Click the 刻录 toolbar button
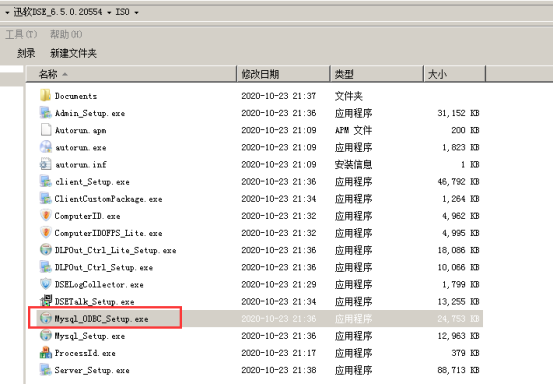 coord(26,53)
